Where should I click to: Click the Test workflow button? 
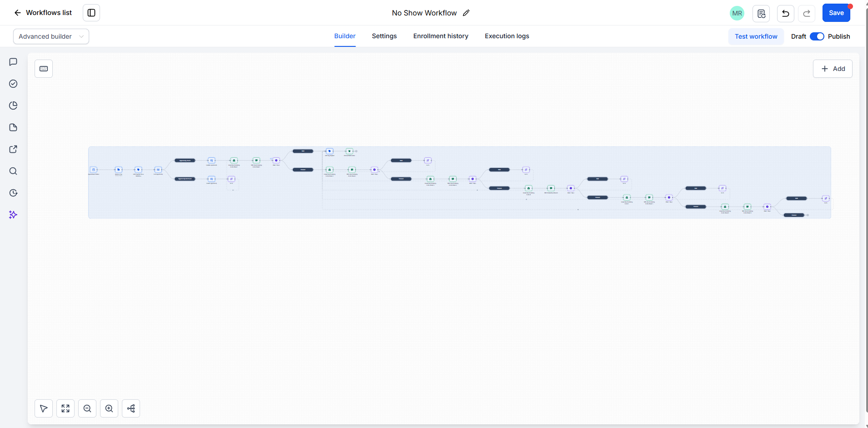click(756, 36)
